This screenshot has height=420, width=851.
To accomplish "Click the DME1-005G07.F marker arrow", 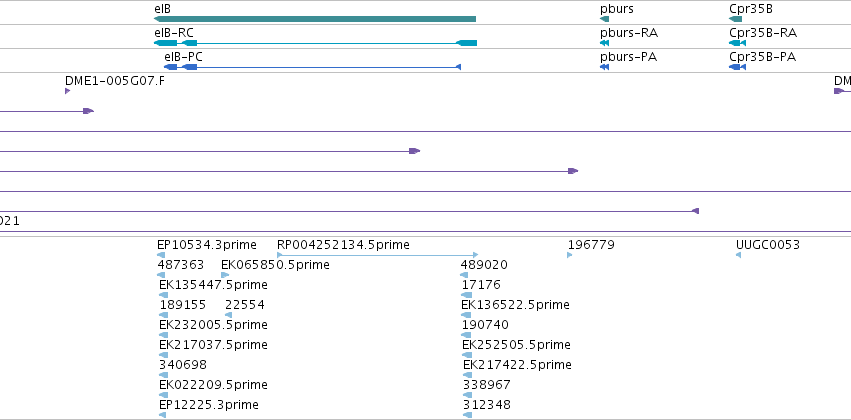I will coord(67,91).
